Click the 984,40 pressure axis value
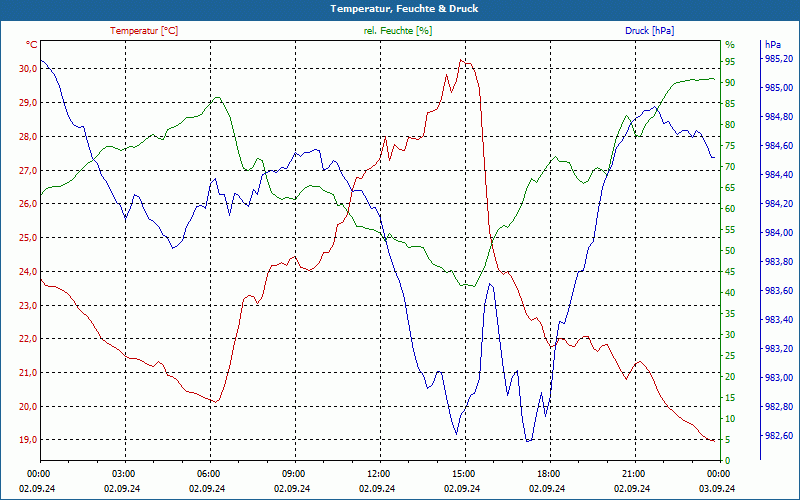 [x=780, y=175]
